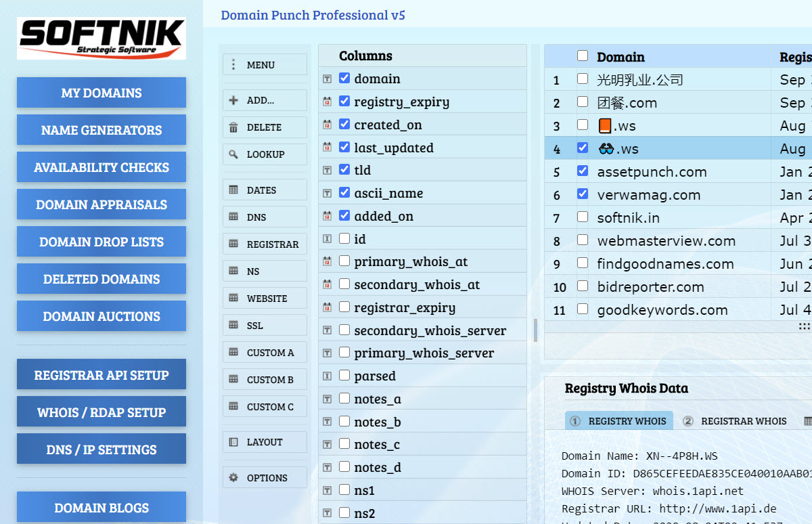Click the grid resize grip dots

pyautogui.click(x=804, y=326)
